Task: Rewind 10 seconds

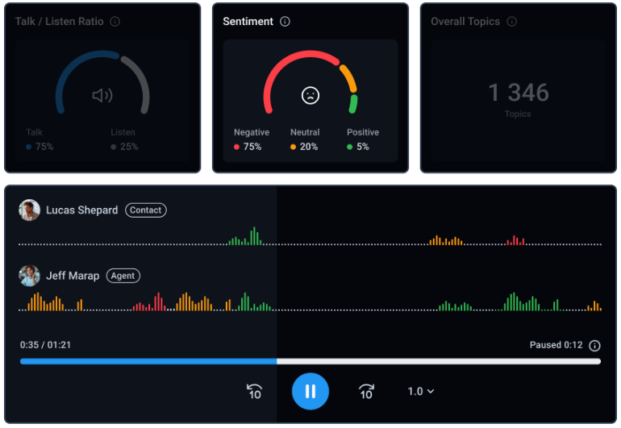Action: tap(254, 391)
